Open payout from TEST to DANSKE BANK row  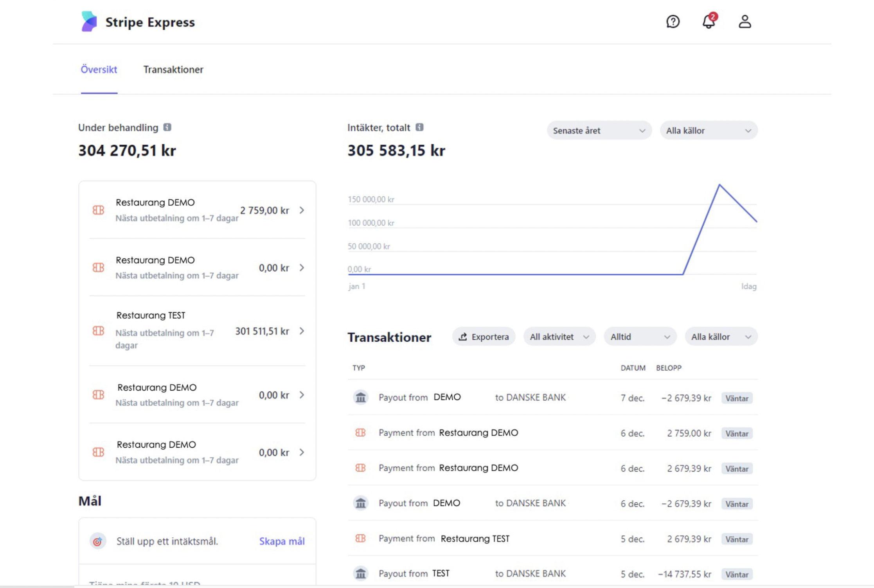pos(552,574)
